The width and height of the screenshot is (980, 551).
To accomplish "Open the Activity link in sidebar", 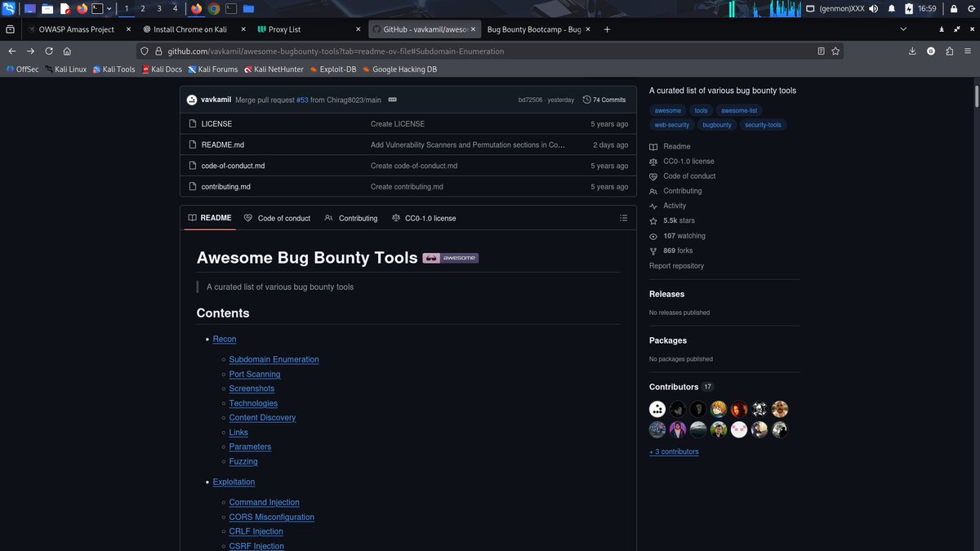I will click(x=675, y=206).
